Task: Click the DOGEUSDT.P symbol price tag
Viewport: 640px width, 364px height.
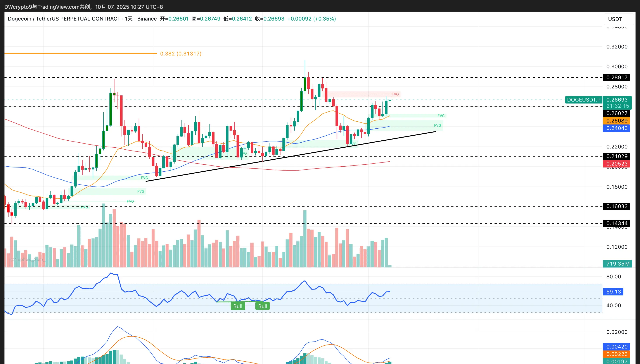Action: point(583,100)
